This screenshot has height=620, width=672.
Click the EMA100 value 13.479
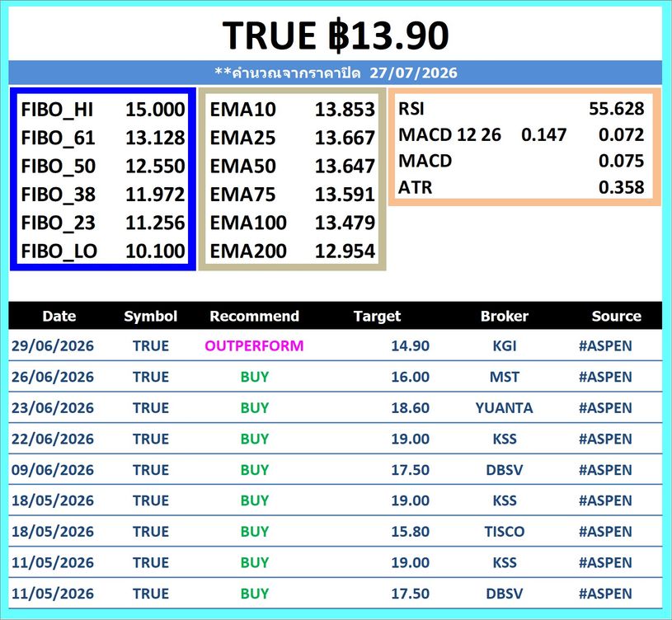345,223
